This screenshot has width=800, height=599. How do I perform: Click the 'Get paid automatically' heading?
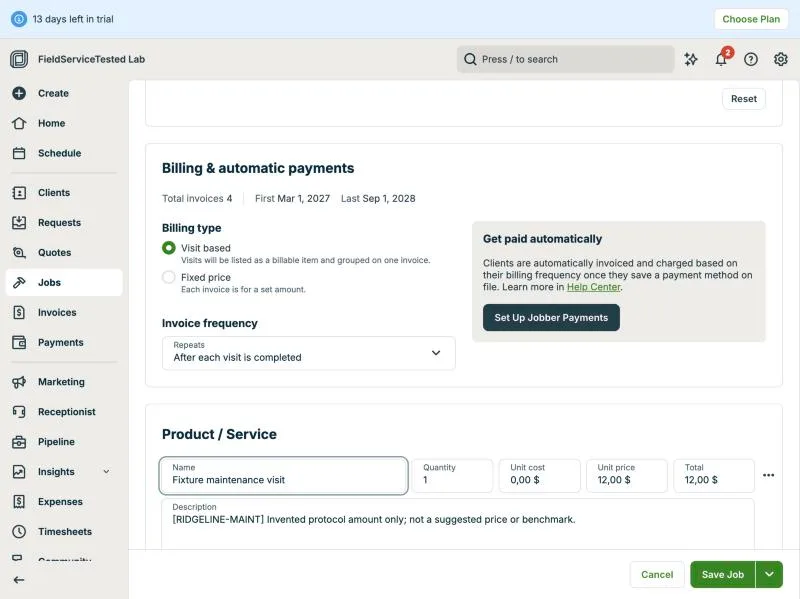[x=542, y=239]
